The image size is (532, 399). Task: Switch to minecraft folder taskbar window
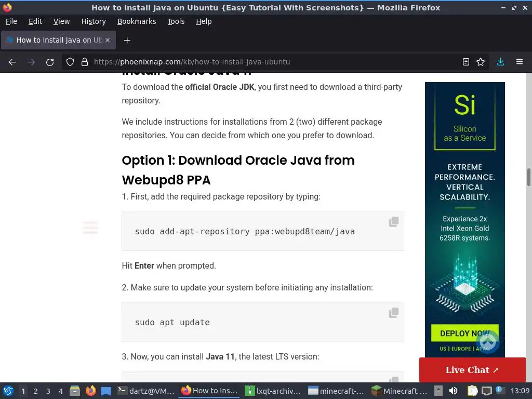pos(336,391)
